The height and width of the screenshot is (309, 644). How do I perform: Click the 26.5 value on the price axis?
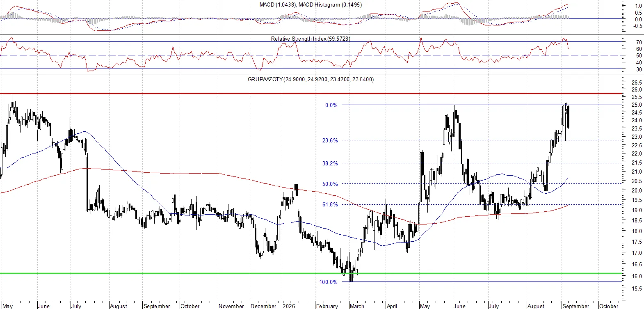[x=637, y=83]
